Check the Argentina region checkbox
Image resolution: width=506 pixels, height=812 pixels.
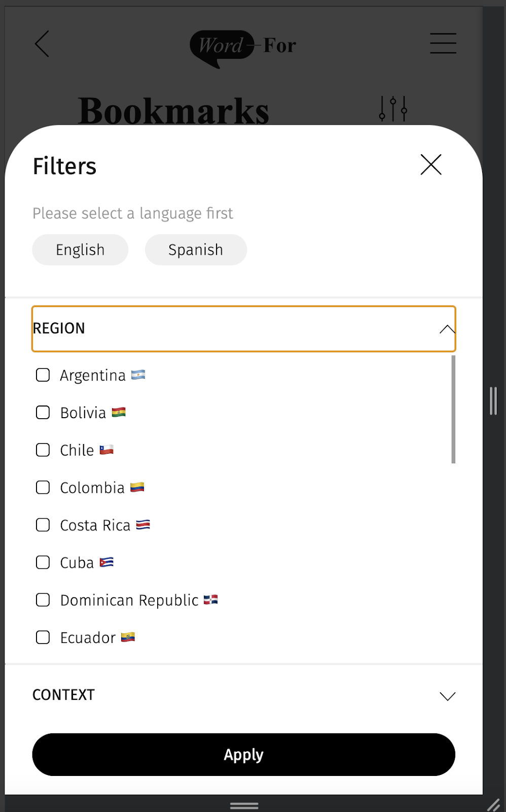click(43, 375)
